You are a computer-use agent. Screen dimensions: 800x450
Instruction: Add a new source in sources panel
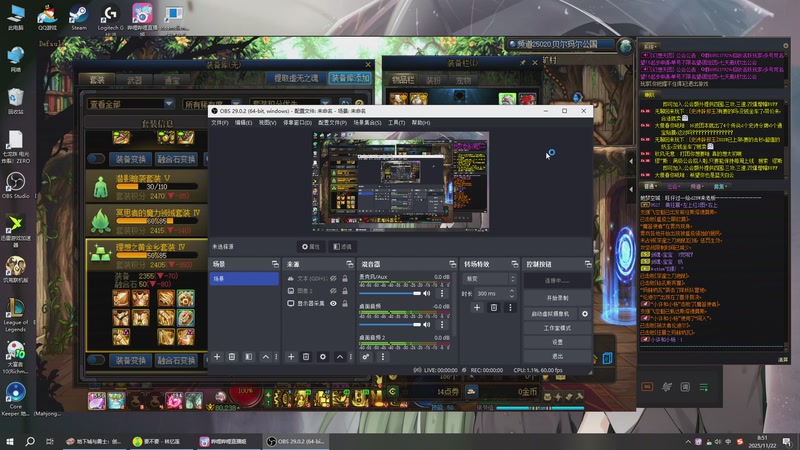click(x=291, y=357)
